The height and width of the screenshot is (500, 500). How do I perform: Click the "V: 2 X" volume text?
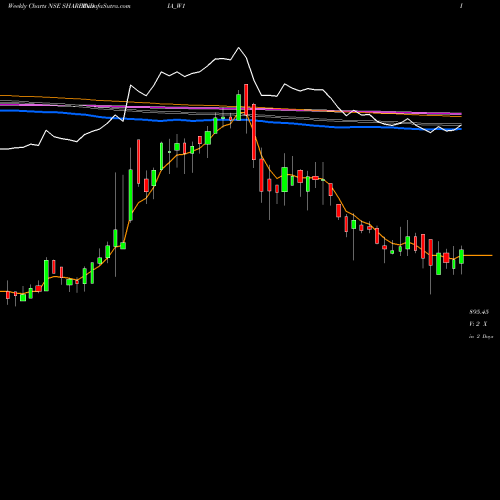(x=478, y=324)
